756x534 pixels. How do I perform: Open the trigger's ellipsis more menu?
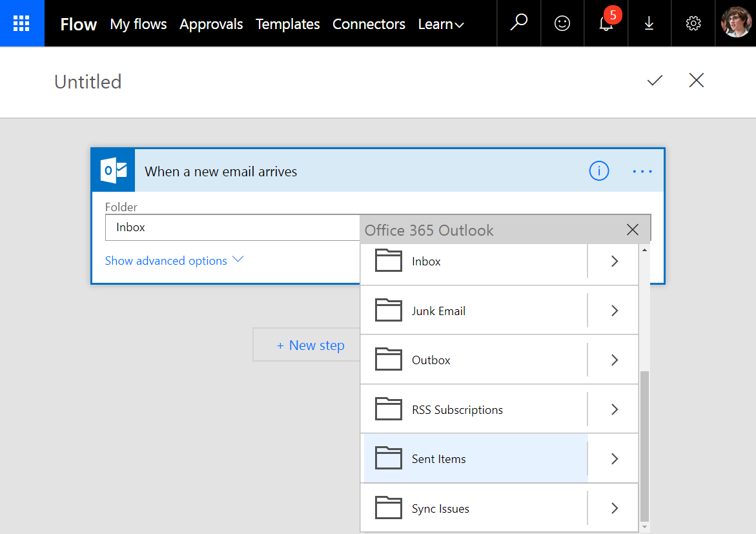642,172
